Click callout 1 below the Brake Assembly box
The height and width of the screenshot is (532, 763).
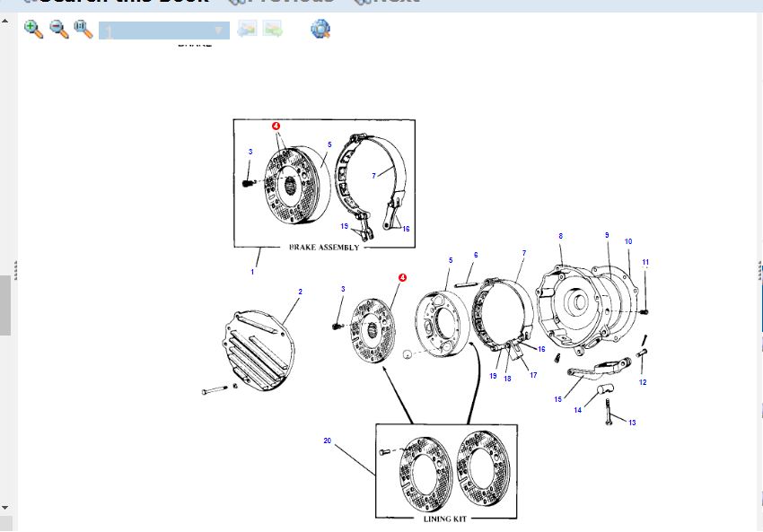click(252, 272)
